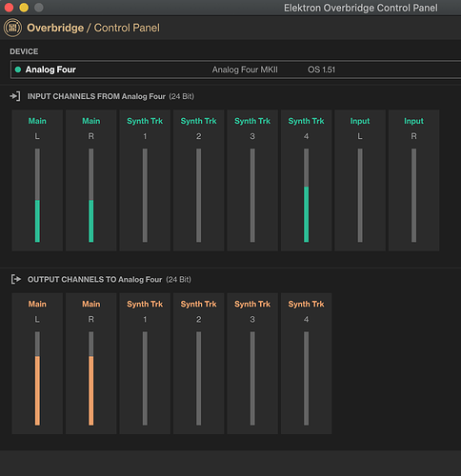The image size is (461, 476).
Task: Select input Synth Trk 3 channel
Action: (x=252, y=181)
